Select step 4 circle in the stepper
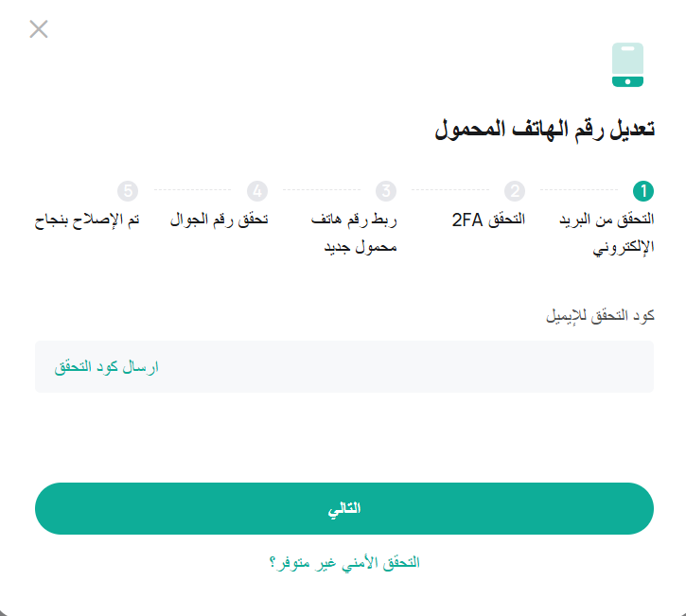This screenshot has height=616, width=686. (x=257, y=191)
